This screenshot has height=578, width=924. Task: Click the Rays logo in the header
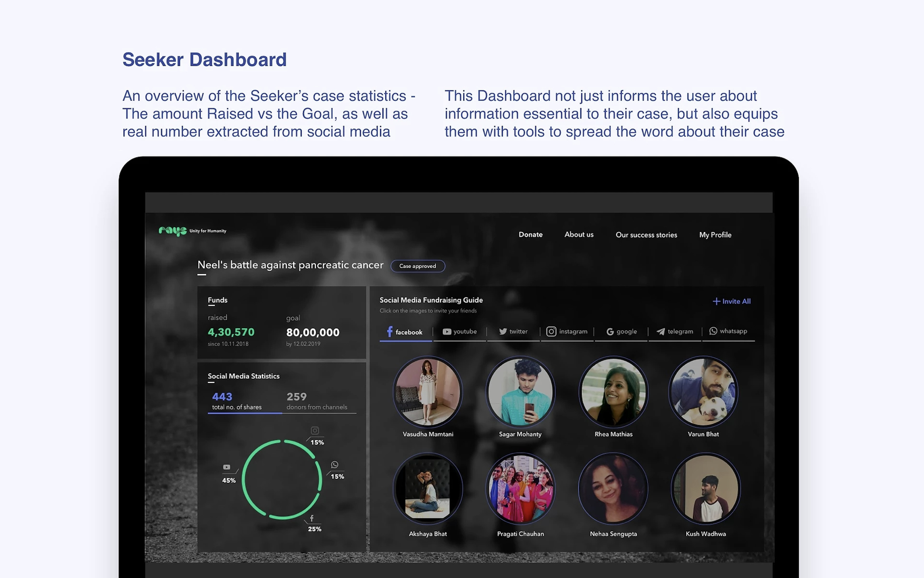173,231
